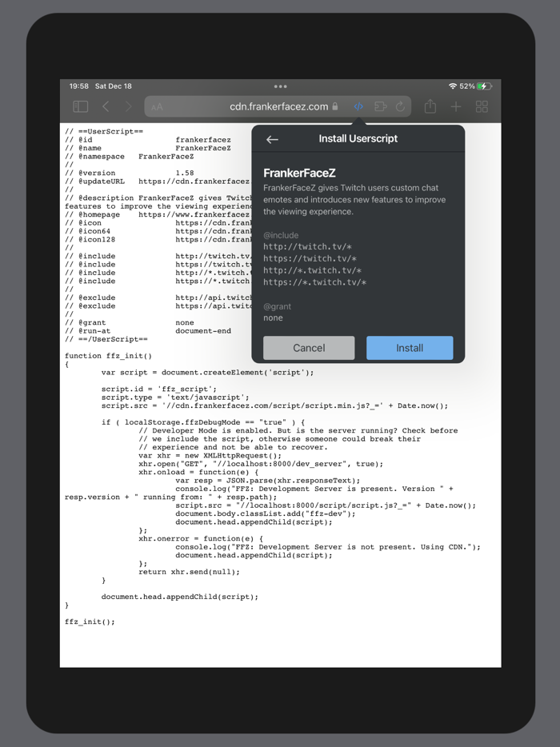Cancel the userscript installation

(x=309, y=348)
